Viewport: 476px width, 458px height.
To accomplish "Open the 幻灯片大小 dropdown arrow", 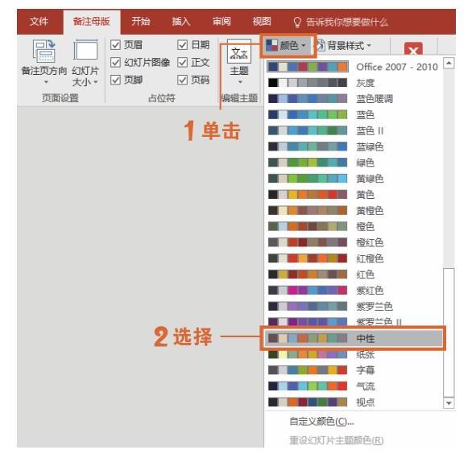I will click(x=95, y=82).
